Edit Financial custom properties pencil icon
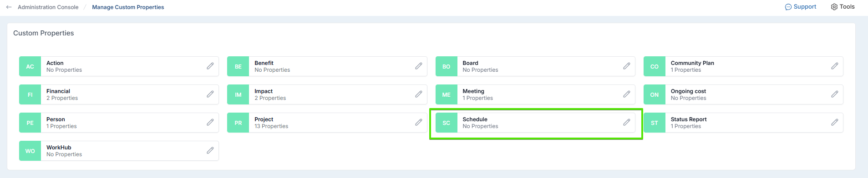 pyautogui.click(x=210, y=94)
